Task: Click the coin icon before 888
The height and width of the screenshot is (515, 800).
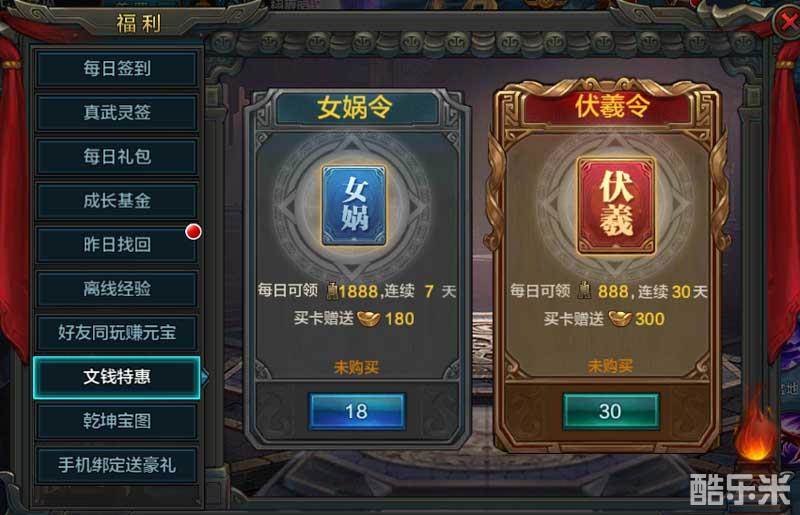Action: tap(584, 291)
